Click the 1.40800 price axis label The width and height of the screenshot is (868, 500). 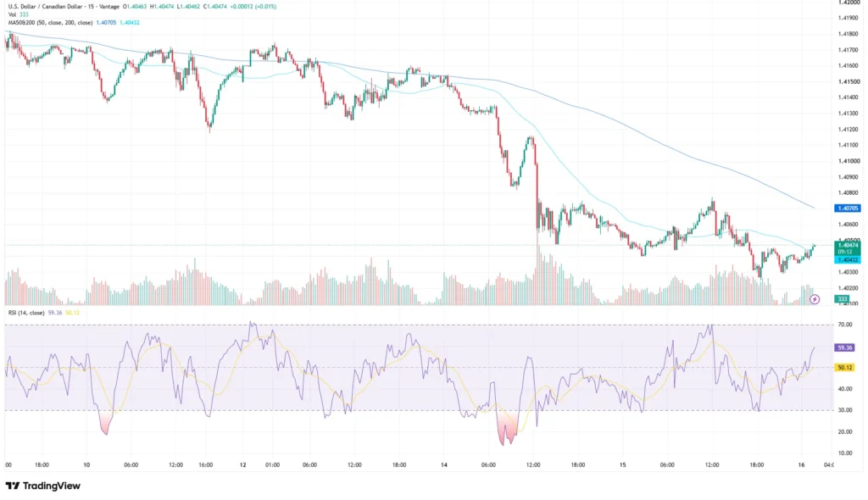pyautogui.click(x=849, y=192)
